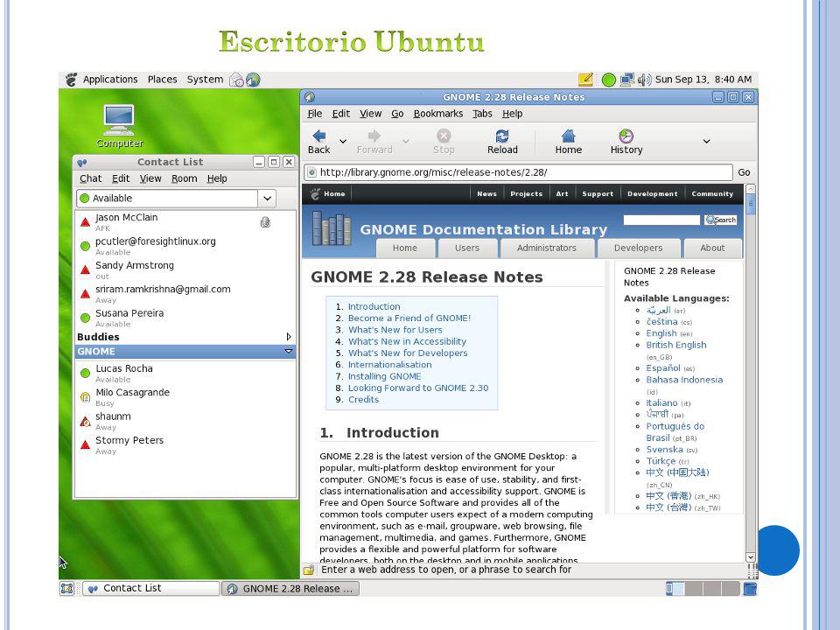Follow the 'What's New for Users' link
Screen dimensions: 840x630
pyautogui.click(x=395, y=330)
